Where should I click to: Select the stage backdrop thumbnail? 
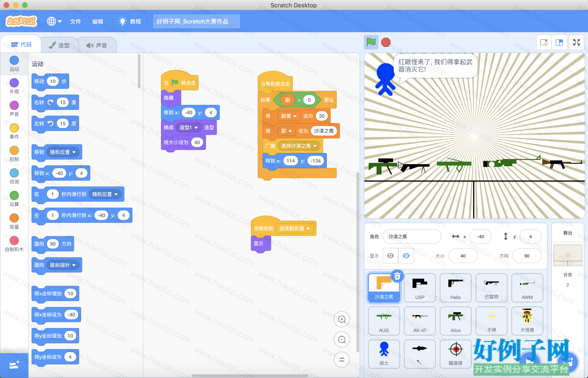(x=567, y=255)
